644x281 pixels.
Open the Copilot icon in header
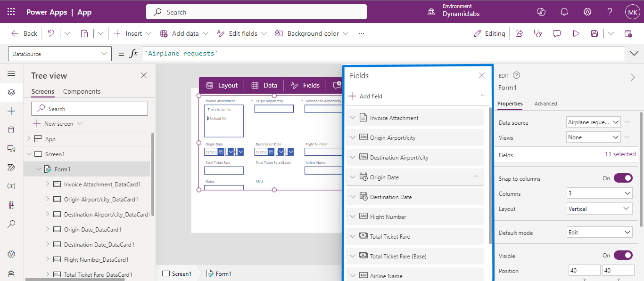click(x=541, y=12)
